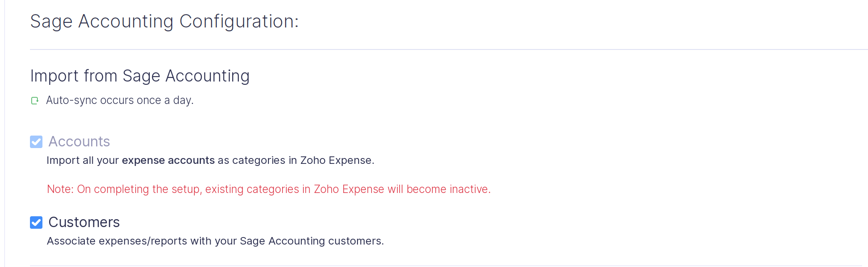Image resolution: width=868 pixels, height=267 pixels.
Task: Click the word 'Note:' in red warning
Action: click(x=60, y=189)
